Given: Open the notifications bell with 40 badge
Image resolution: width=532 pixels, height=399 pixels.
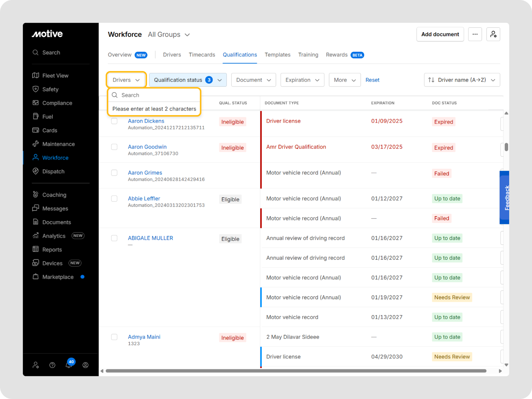Looking at the screenshot, I should [69, 365].
